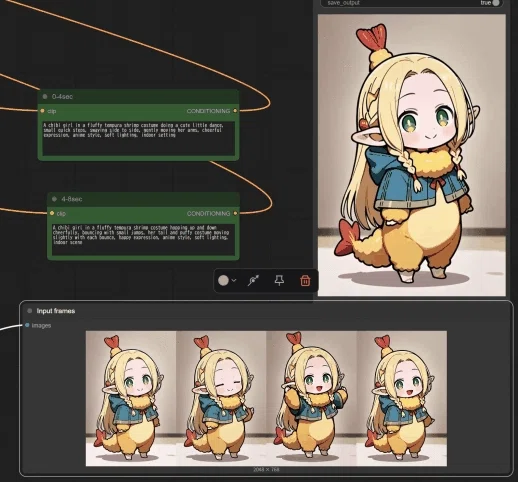Select the 4-8sec node title

click(72, 199)
